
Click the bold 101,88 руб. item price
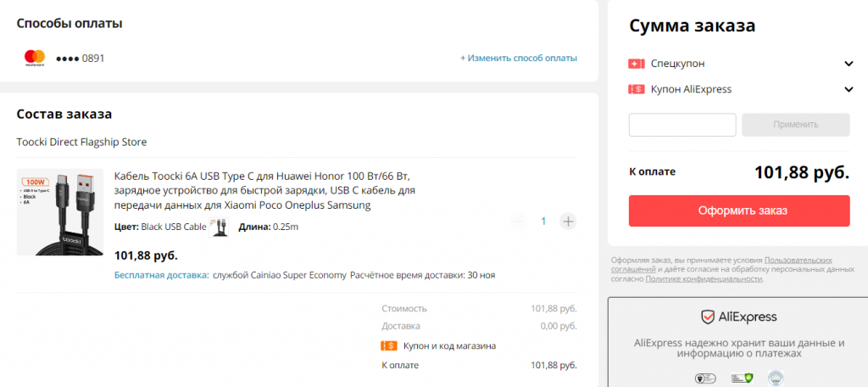click(146, 255)
